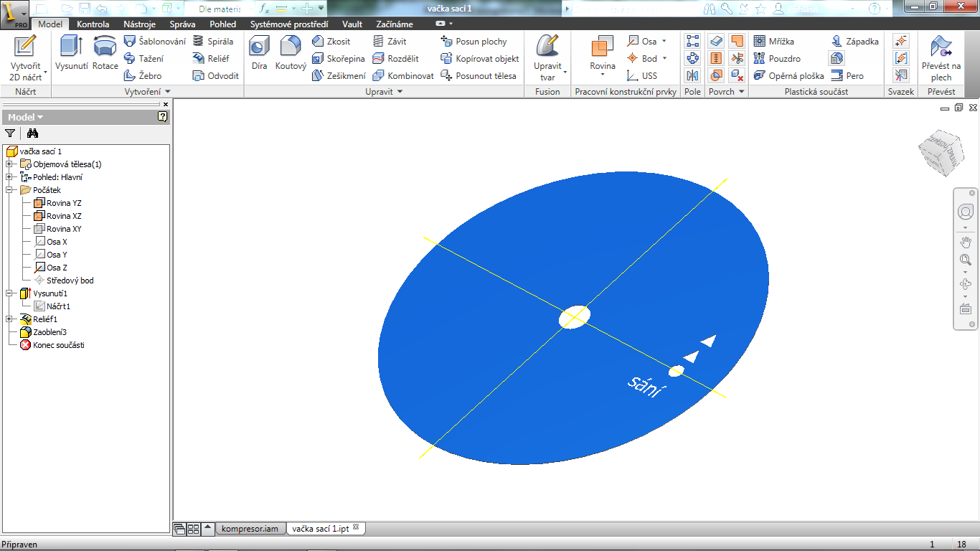980x551 pixels.
Task: Switch to kompresor.iam document tab
Action: [x=250, y=529]
